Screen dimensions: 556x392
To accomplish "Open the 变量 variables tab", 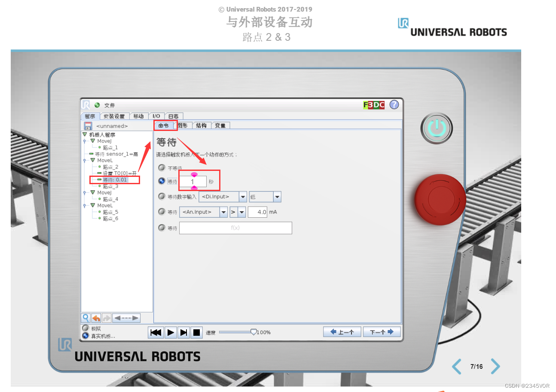I will [x=220, y=125].
